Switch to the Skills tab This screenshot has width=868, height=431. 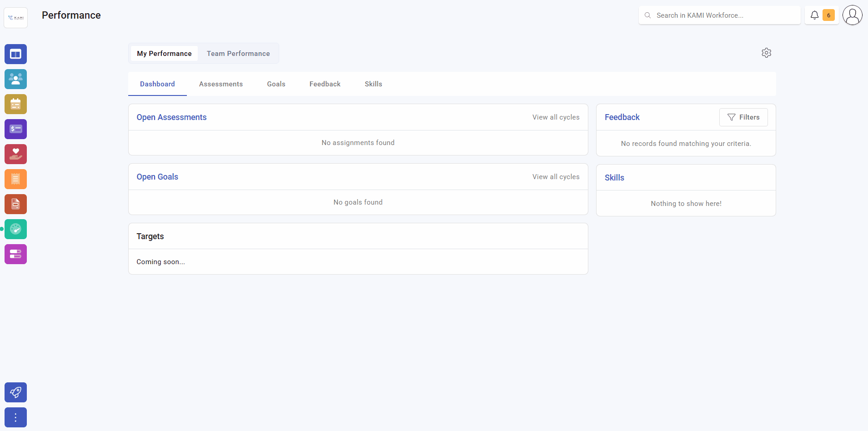click(x=373, y=84)
